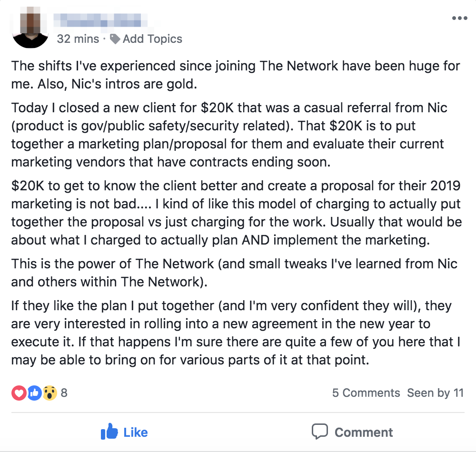476x452 pixels.
Task: Open the Seen by 11 list
Action: coord(436,393)
